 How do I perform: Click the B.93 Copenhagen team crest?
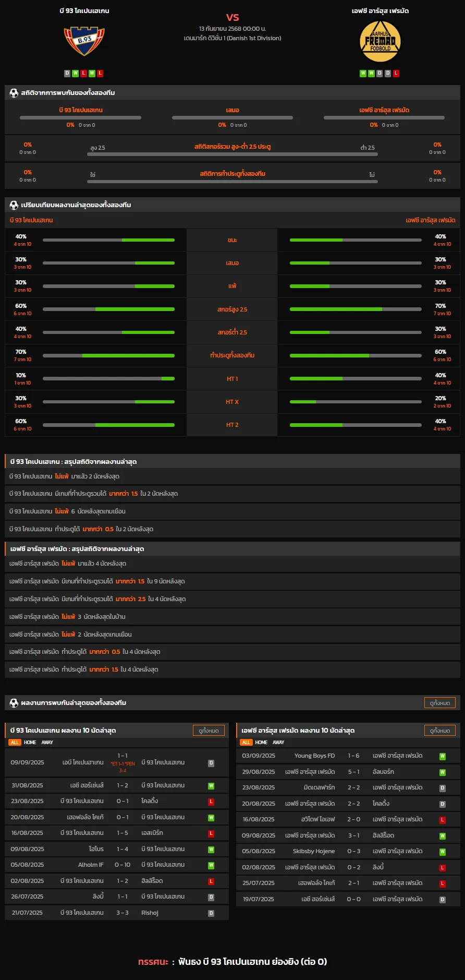84,41
